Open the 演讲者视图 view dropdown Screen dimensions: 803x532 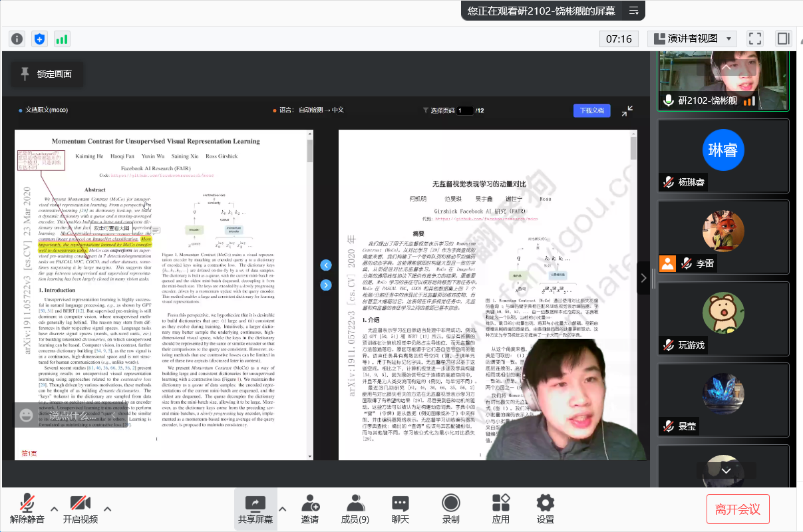[x=692, y=39]
